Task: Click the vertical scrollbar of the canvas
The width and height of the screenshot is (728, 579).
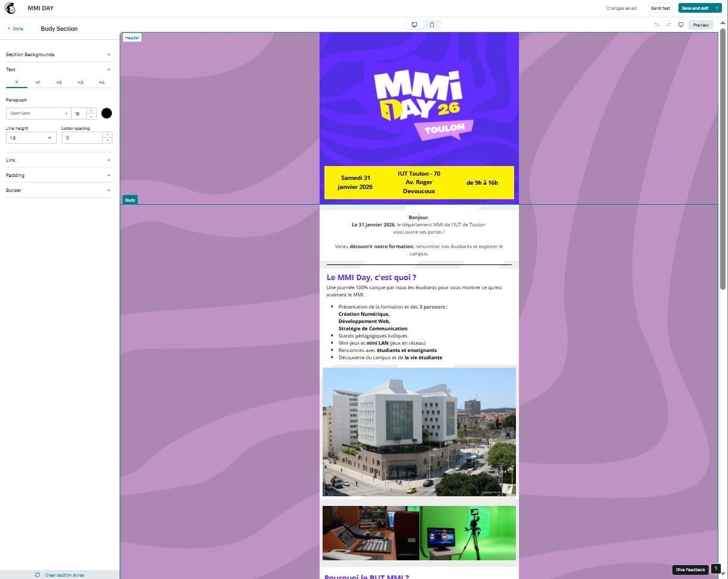Action: pos(723,160)
